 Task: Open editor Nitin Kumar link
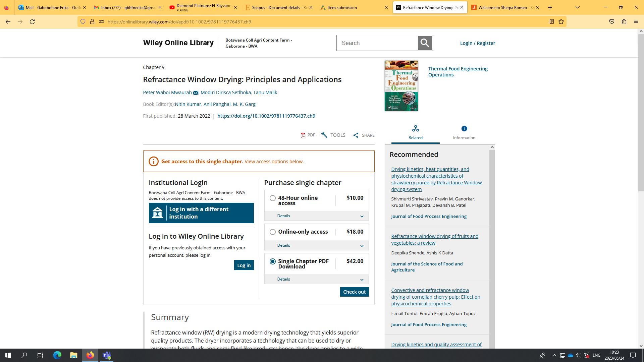188,104
